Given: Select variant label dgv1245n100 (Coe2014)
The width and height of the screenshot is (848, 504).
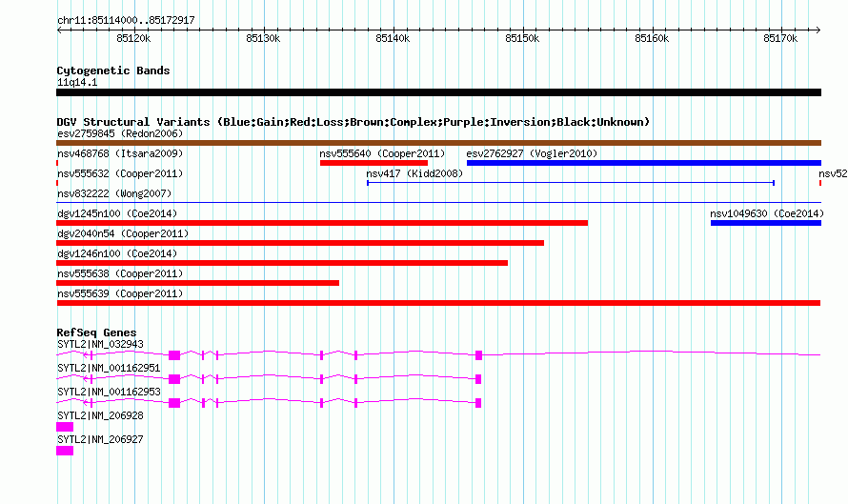Looking at the screenshot, I should 117,213.
